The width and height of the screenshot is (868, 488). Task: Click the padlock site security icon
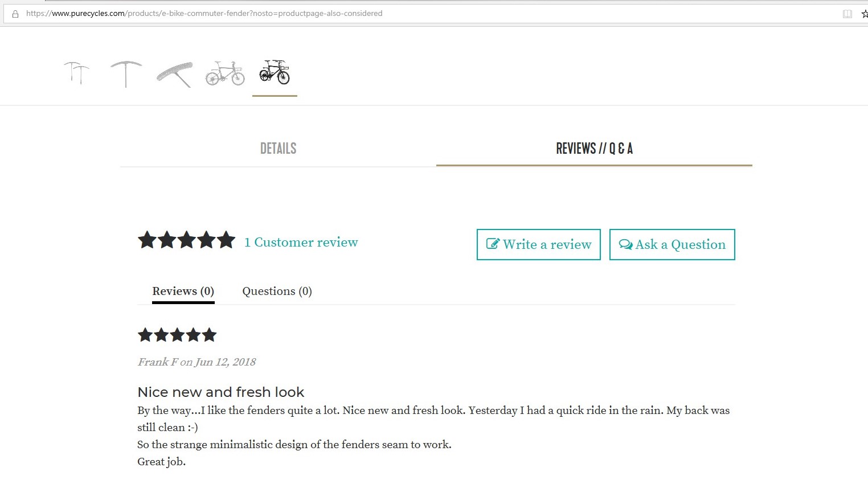[x=15, y=14]
